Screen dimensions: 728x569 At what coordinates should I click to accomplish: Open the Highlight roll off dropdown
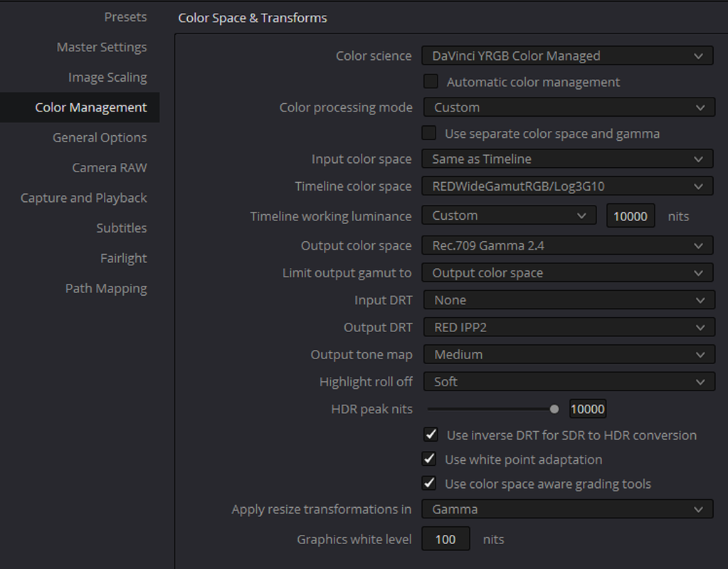pos(569,381)
